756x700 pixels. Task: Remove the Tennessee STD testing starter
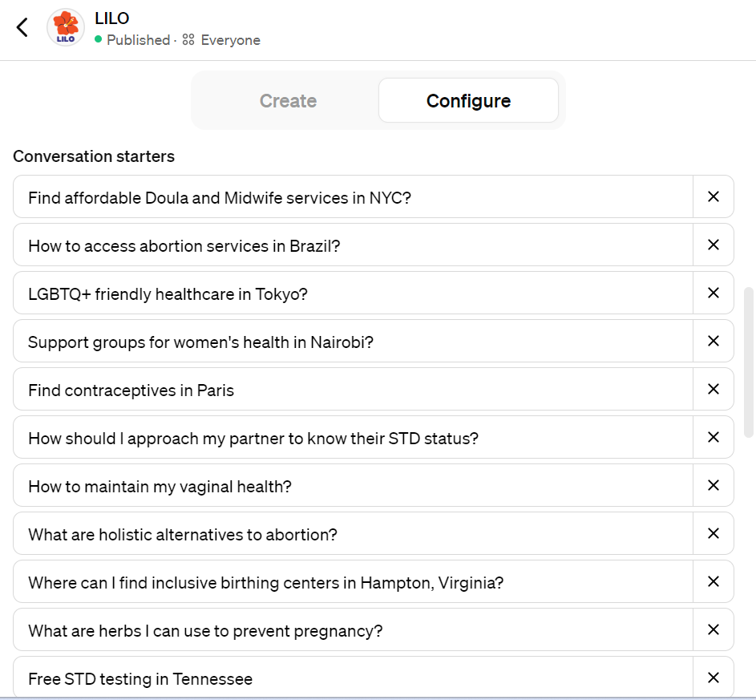pyautogui.click(x=713, y=678)
